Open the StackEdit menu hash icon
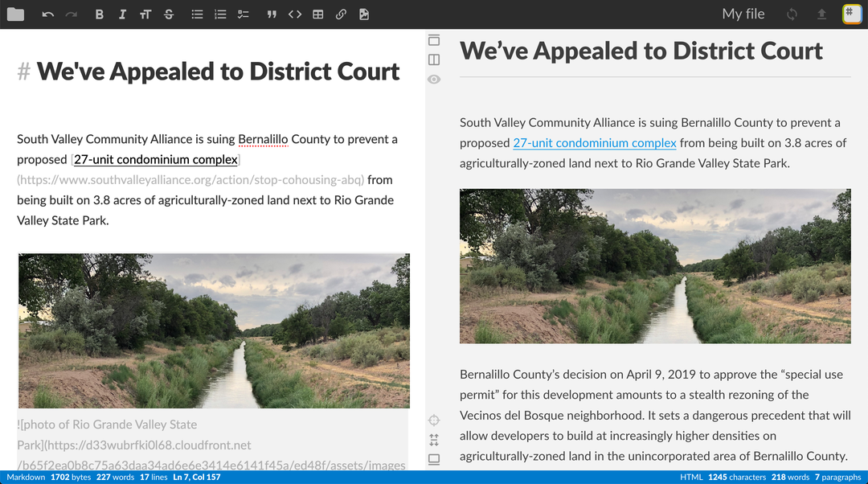Screen dimensions: 868x484 851,14
